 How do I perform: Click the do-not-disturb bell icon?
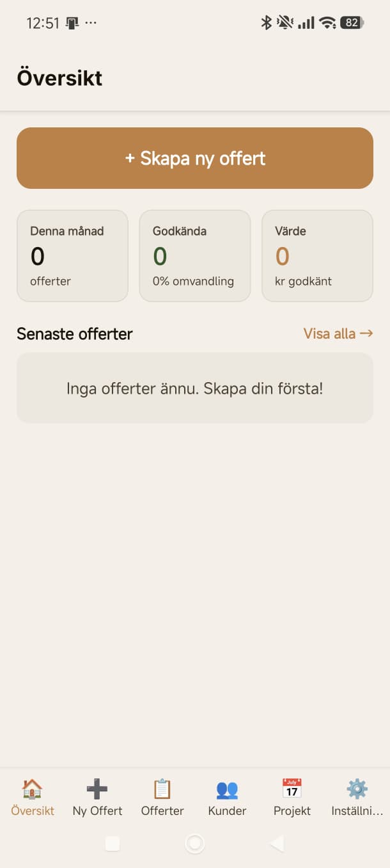click(283, 22)
